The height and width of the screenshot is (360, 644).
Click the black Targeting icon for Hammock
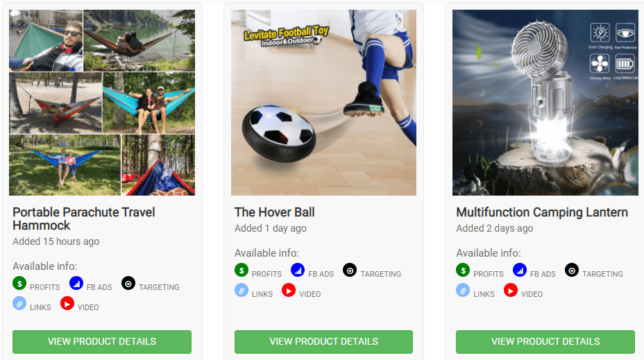pyautogui.click(x=128, y=283)
